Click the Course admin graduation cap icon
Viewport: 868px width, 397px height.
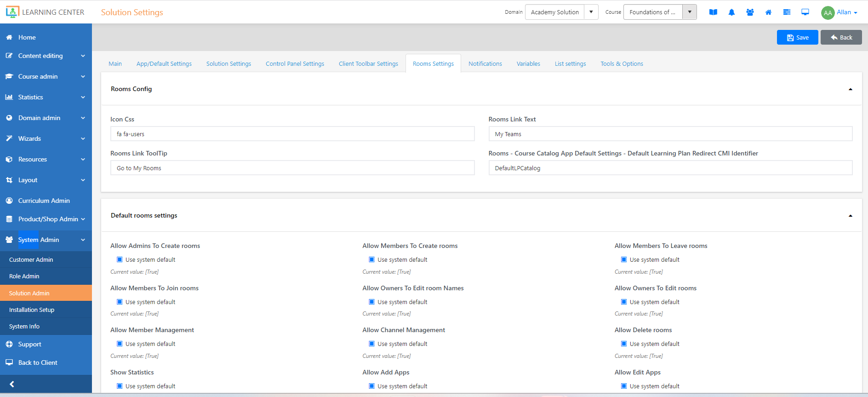9,76
